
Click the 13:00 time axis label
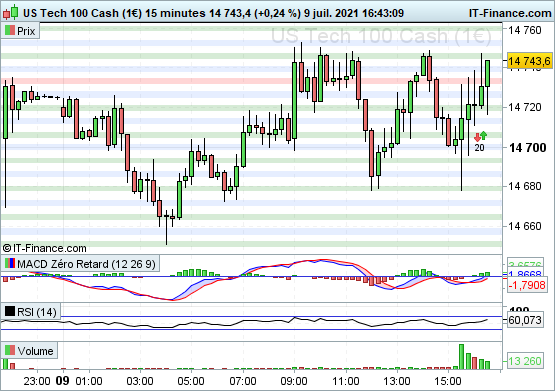point(397,381)
